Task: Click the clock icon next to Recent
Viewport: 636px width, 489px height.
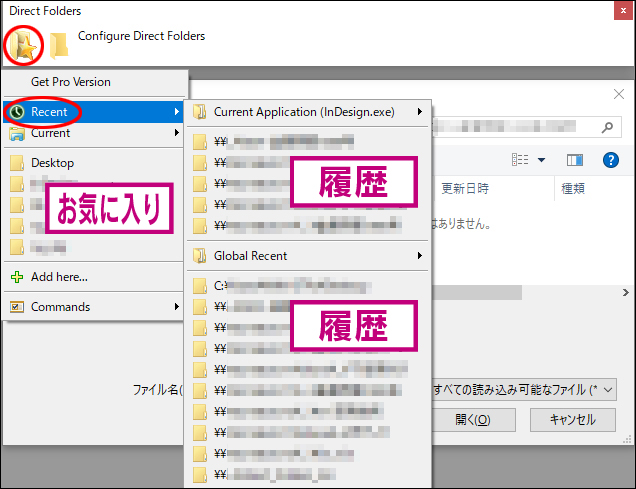Action: pyautogui.click(x=17, y=112)
